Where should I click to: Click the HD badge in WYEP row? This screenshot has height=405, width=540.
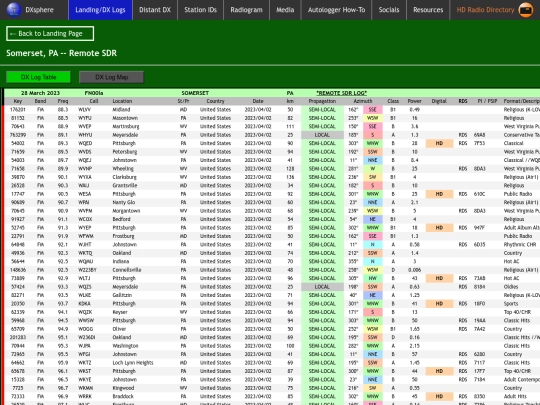439,228
